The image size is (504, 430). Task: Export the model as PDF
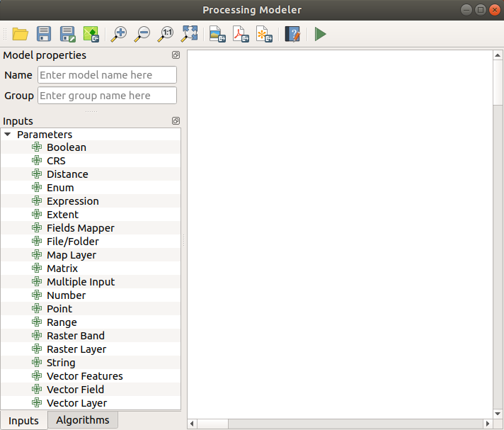coord(241,34)
